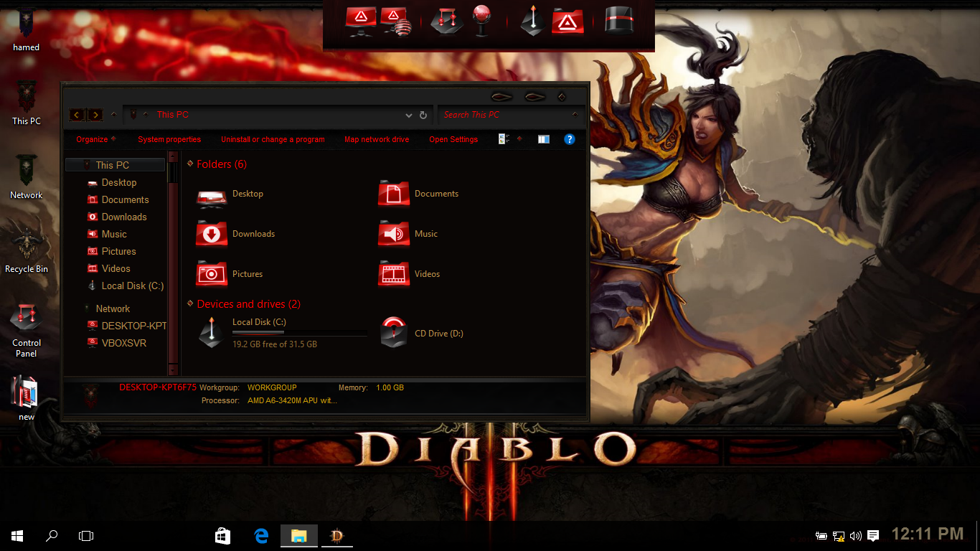Open the CD Drive (D:) icon

[x=394, y=333]
